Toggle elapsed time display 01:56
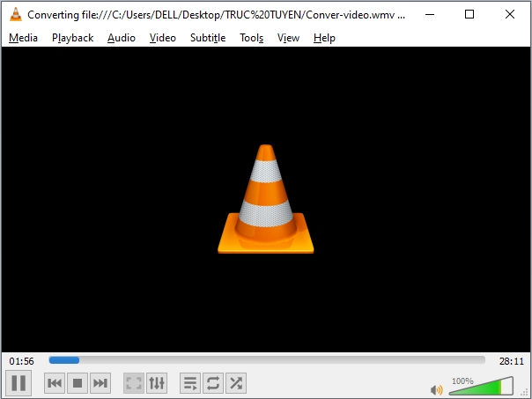Screen dimensions: 532x399 21,361
